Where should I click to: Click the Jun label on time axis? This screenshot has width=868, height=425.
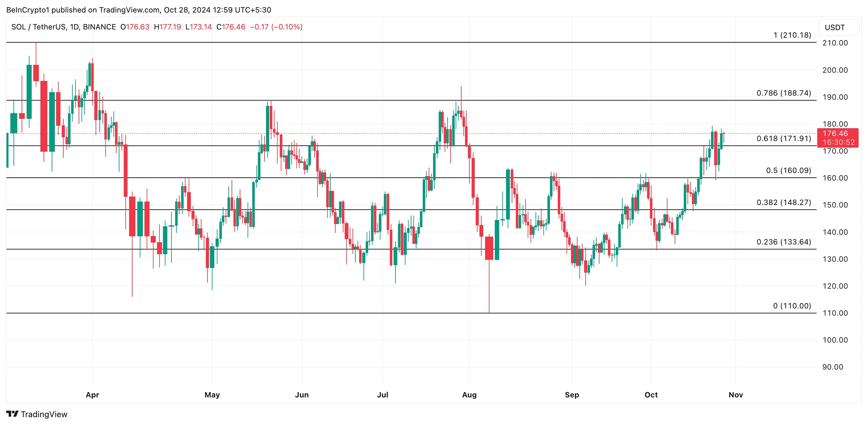click(x=302, y=395)
